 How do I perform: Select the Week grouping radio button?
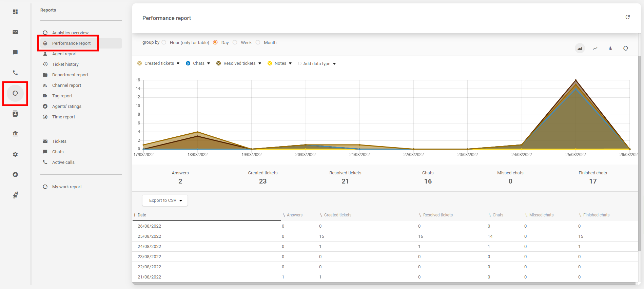click(x=235, y=42)
